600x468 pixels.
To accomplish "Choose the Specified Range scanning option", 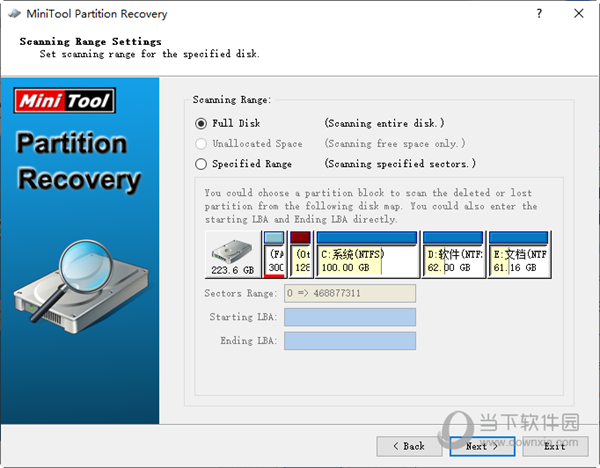I will click(201, 164).
